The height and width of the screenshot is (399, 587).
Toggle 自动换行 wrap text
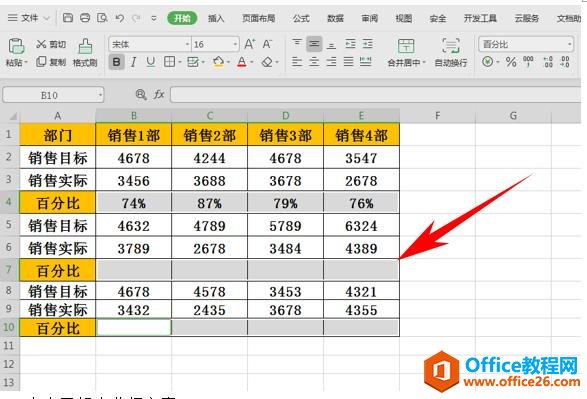pos(451,52)
